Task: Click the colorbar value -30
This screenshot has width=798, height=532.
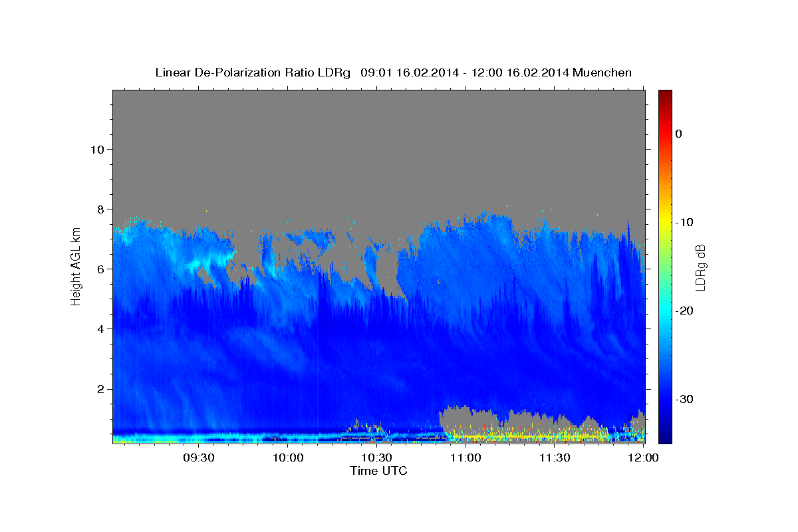Action: [684, 399]
